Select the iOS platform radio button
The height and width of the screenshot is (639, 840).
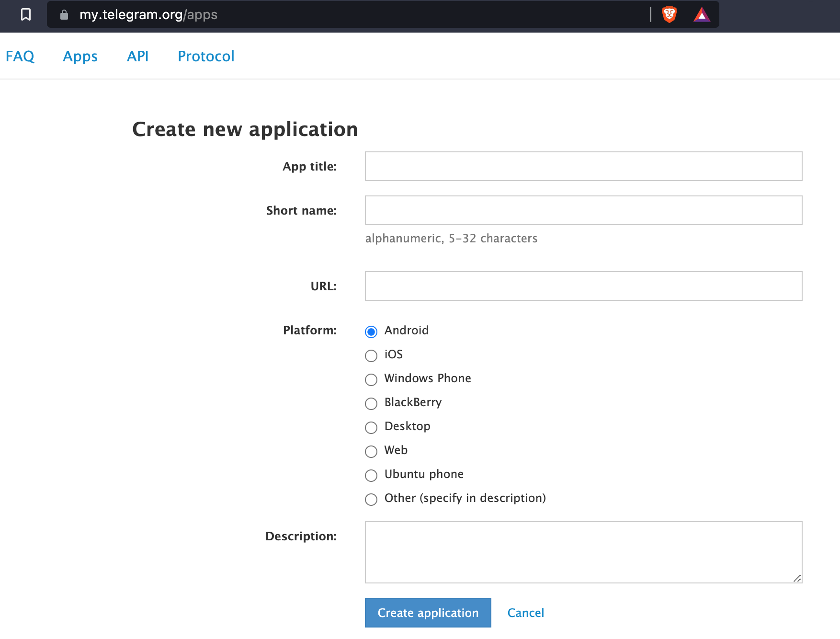tap(371, 355)
